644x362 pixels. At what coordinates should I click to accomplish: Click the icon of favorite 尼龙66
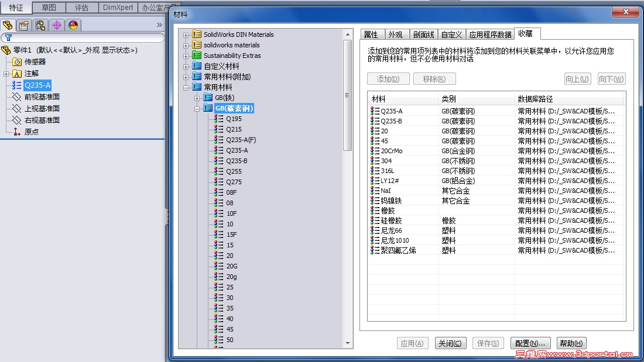click(x=375, y=230)
